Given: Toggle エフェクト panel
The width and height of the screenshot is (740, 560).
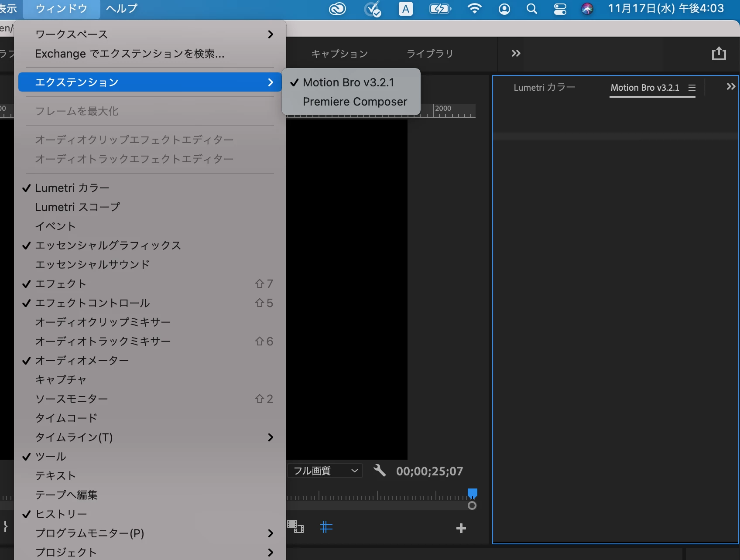Looking at the screenshot, I should coord(150,283).
